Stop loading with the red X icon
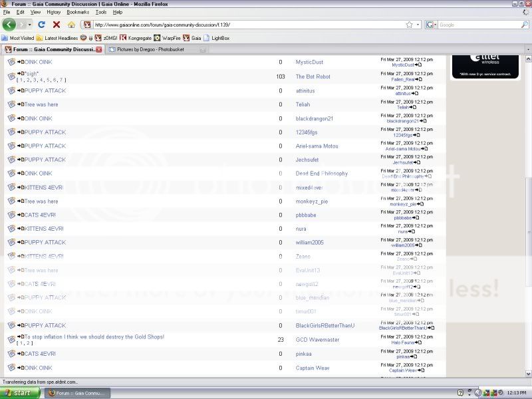 [57, 25]
